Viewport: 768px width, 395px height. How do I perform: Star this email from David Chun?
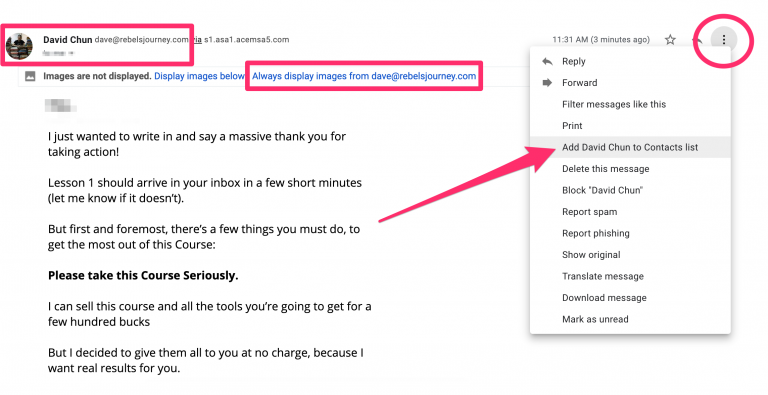670,40
